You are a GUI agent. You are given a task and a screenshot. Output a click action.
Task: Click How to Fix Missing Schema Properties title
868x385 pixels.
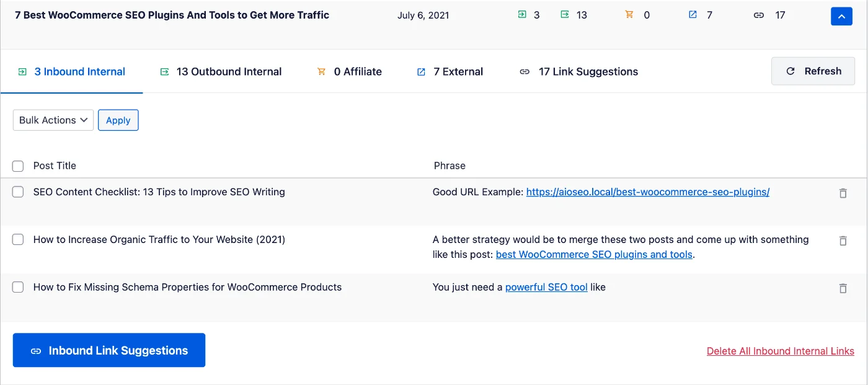pyautogui.click(x=188, y=287)
